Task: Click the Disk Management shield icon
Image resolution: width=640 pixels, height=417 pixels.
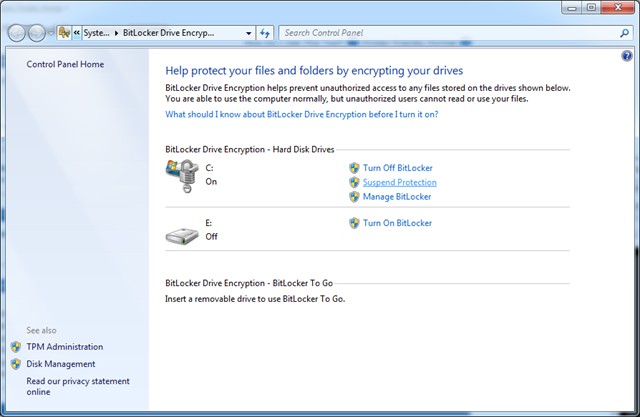Action: (16, 364)
